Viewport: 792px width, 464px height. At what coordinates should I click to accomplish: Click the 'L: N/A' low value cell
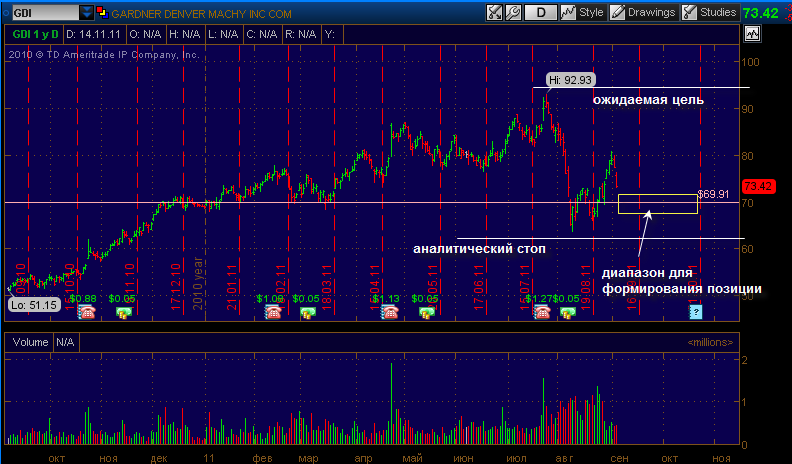223,34
